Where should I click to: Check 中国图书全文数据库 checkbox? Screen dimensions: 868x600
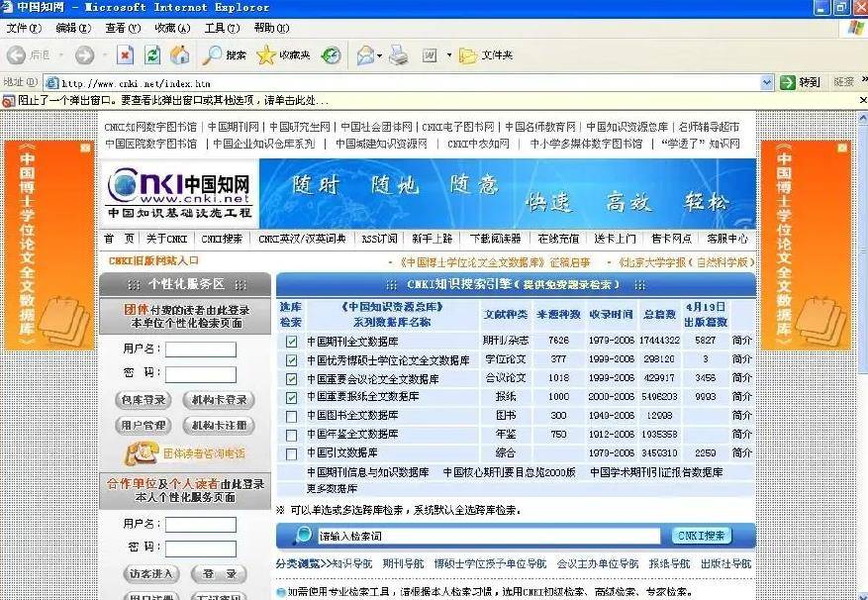pyautogui.click(x=291, y=416)
